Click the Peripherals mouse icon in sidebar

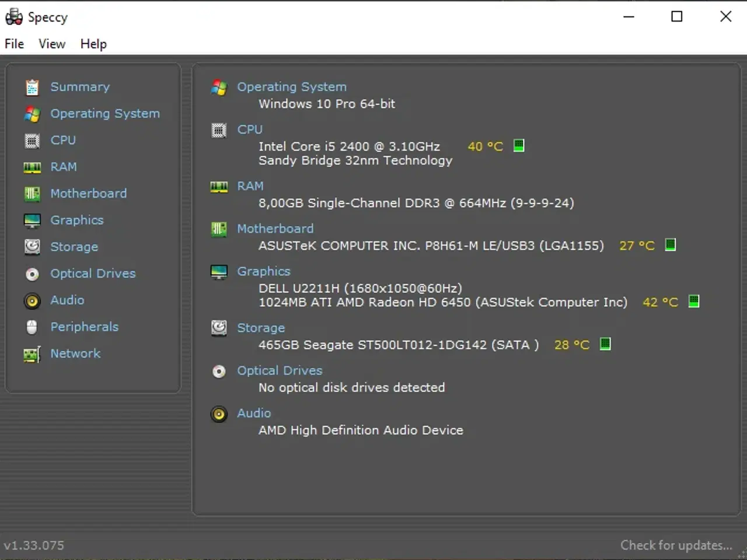click(x=32, y=327)
